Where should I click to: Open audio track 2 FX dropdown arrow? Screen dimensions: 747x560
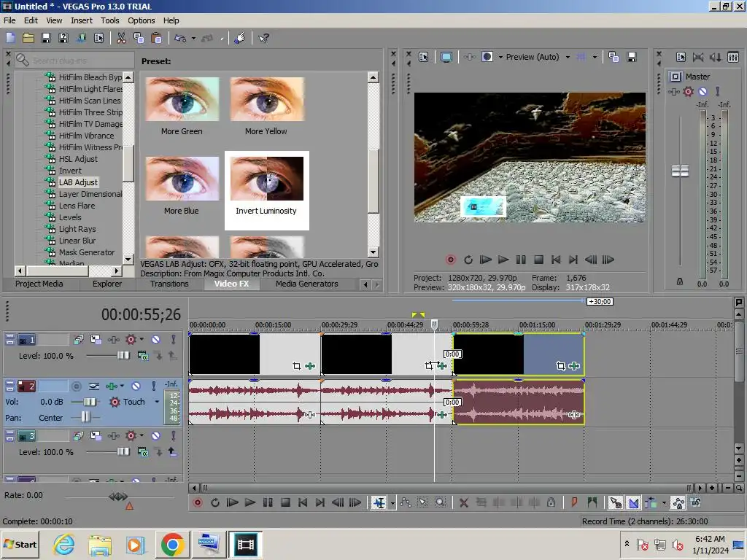pos(122,386)
